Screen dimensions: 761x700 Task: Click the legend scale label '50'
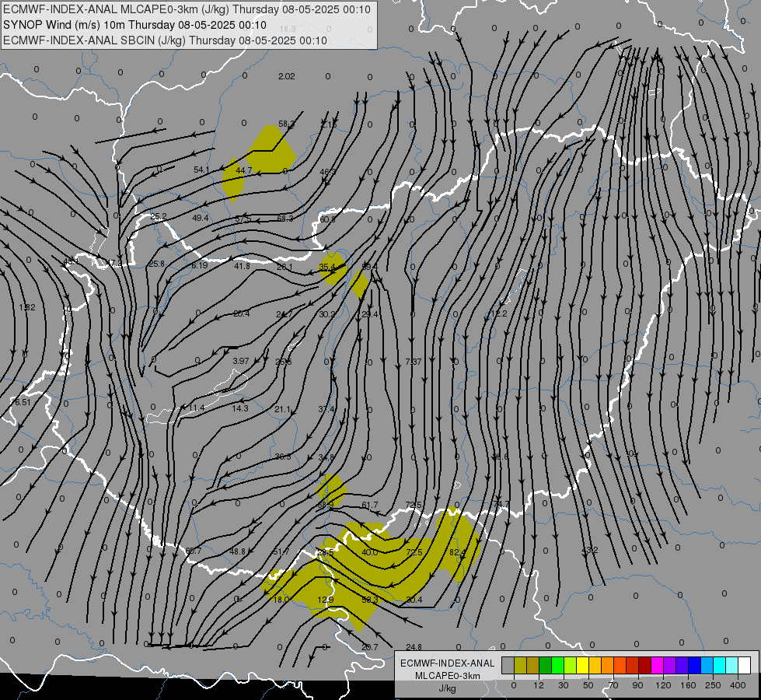coord(588,685)
